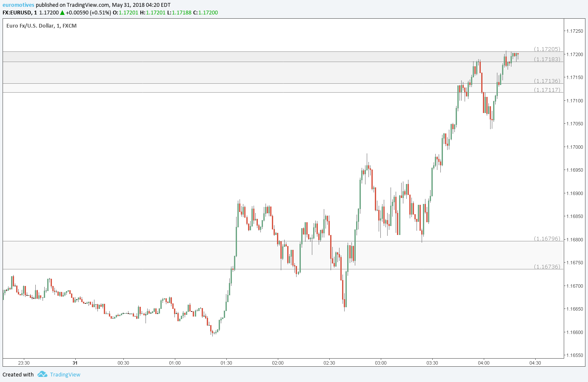The height and width of the screenshot is (382, 588).
Task: Click the +0.00590 (+0.51%) change readout
Action: pyautogui.click(x=88, y=13)
